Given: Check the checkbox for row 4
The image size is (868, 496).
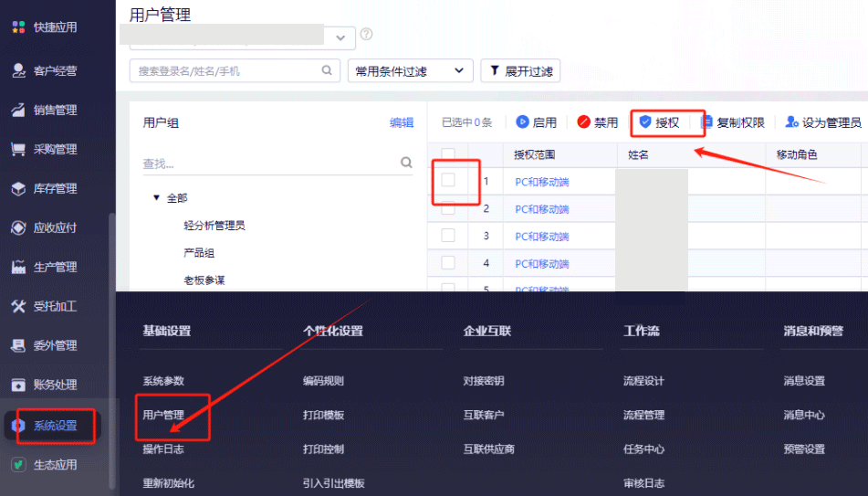Looking at the screenshot, I should [x=448, y=262].
